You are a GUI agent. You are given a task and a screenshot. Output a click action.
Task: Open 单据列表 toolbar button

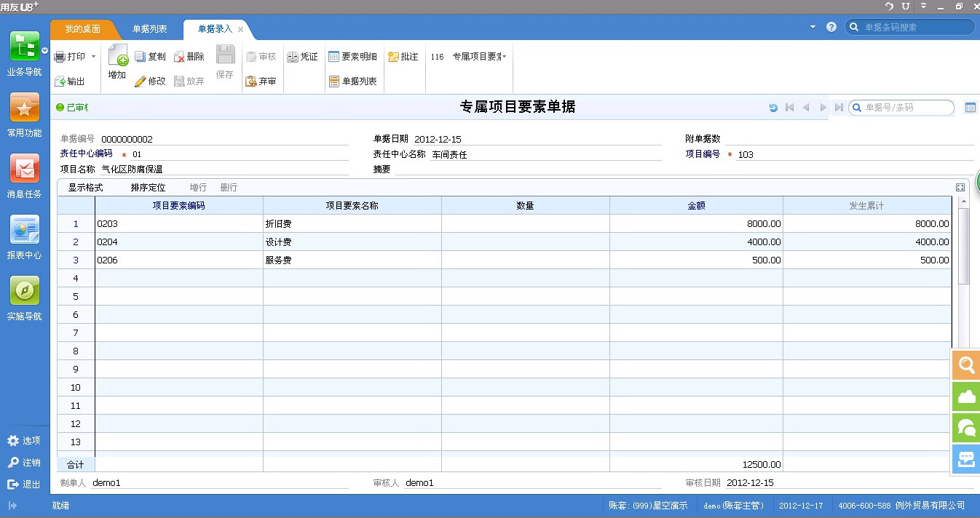(x=352, y=81)
